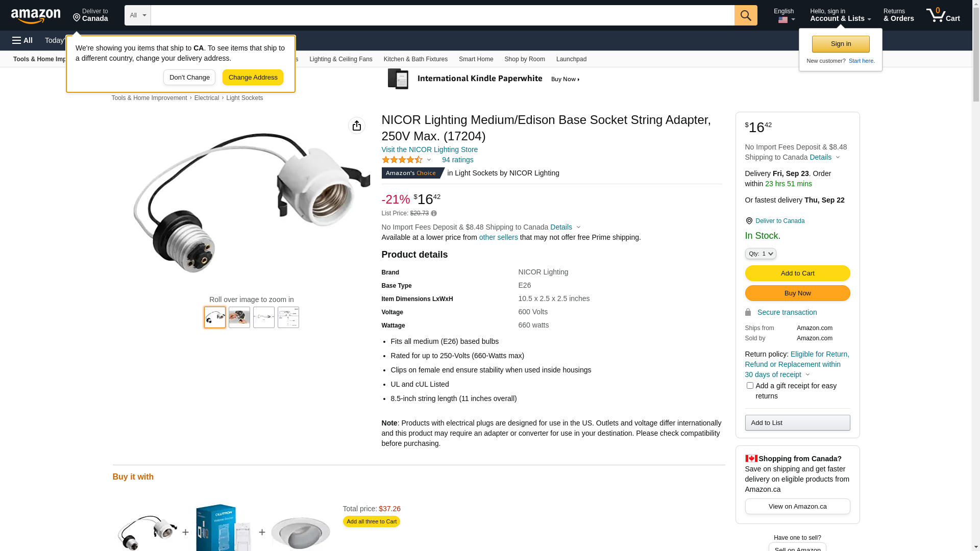
Task: Open the All hamburger menu
Action: pos(22,40)
